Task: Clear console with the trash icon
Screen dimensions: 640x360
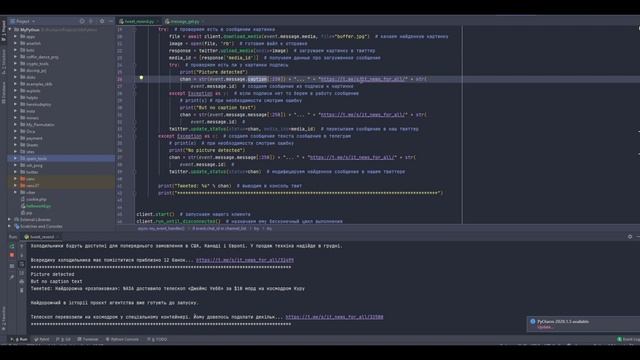Action: [22, 290]
